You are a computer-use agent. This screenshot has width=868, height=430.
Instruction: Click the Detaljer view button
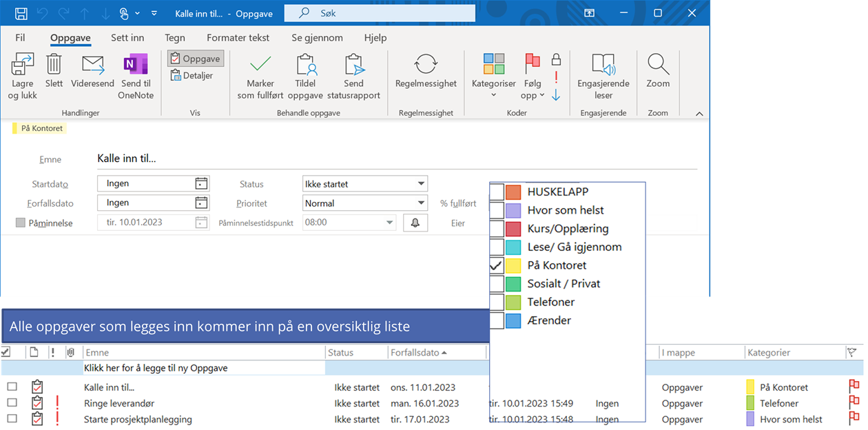pos(192,76)
